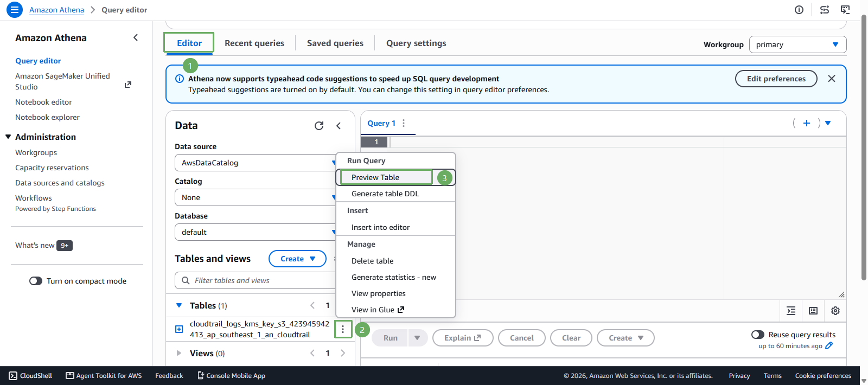Click the Edit preferences button
Viewport: 868px width, 385px height.
(776, 79)
